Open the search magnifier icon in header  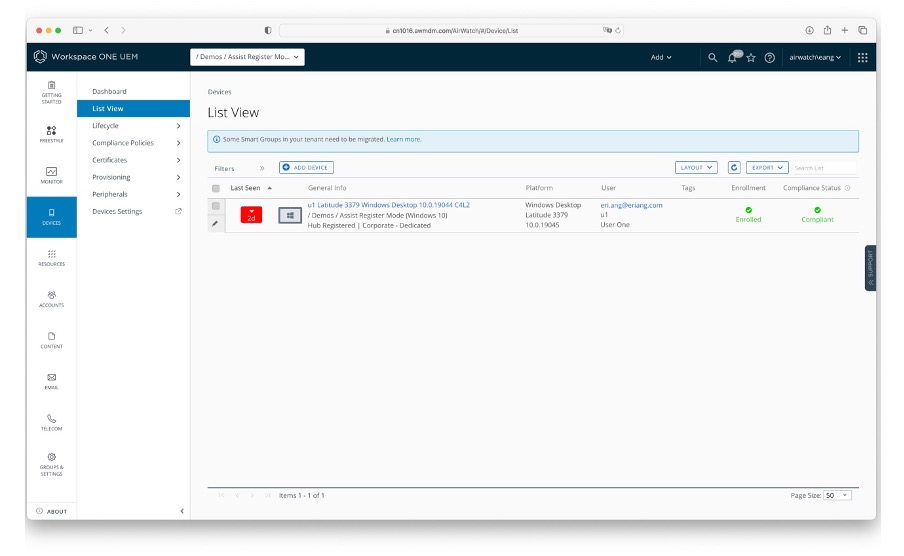click(x=712, y=58)
